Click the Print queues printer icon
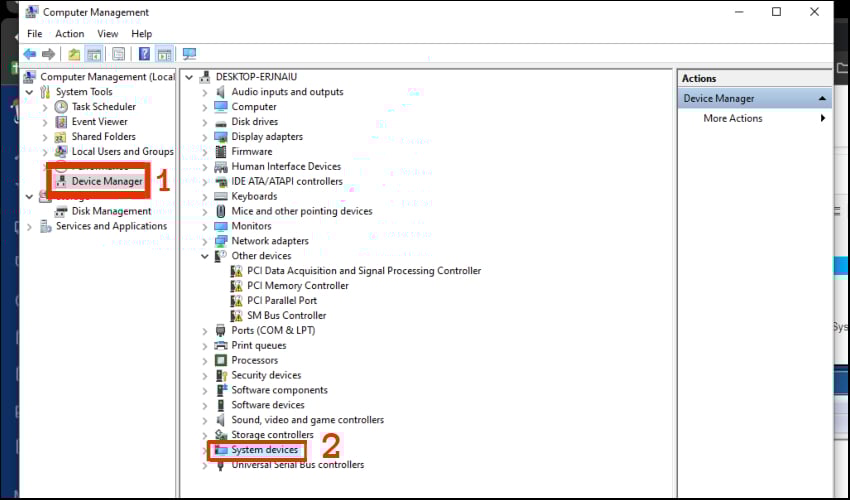Screen dimensions: 850x500 (221, 345)
